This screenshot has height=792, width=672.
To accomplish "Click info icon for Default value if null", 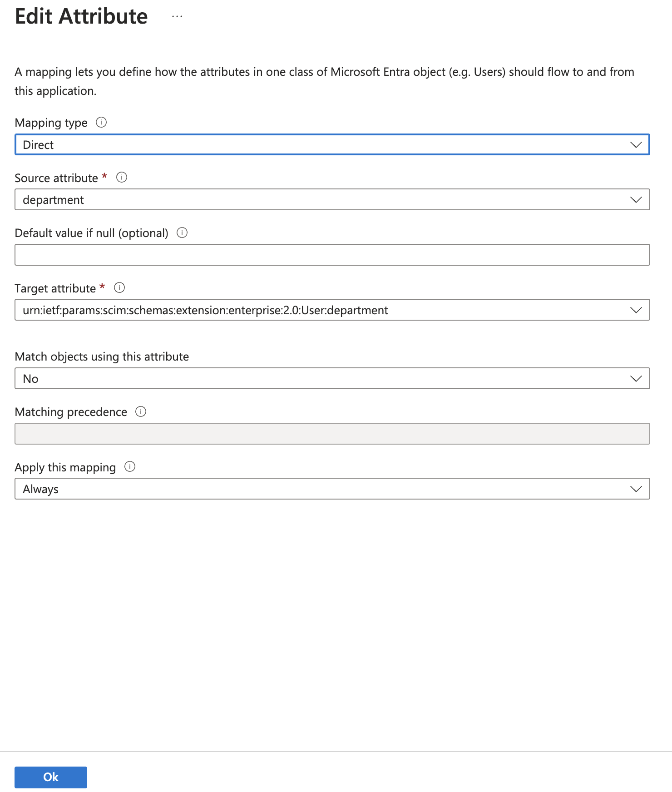I will tap(182, 233).
